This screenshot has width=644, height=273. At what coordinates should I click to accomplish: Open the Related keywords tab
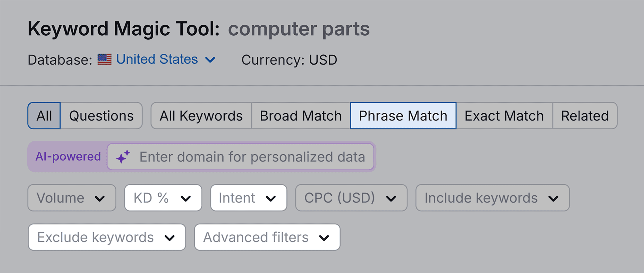(x=585, y=116)
